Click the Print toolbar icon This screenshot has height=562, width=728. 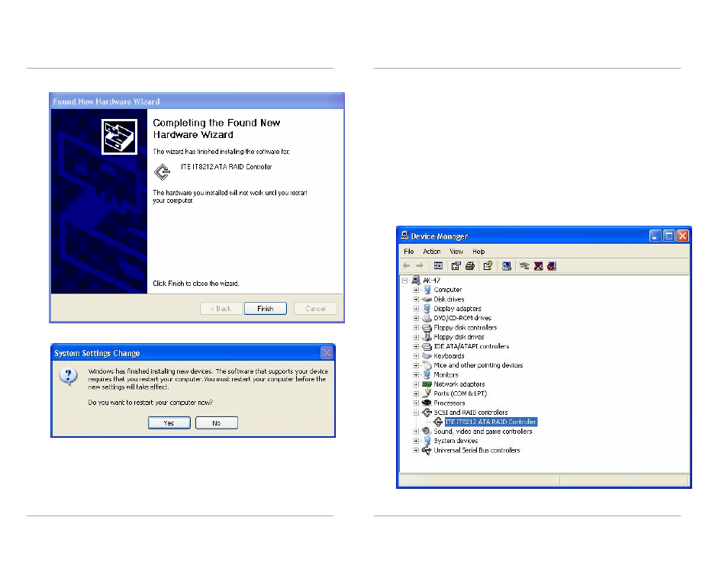pos(470,266)
